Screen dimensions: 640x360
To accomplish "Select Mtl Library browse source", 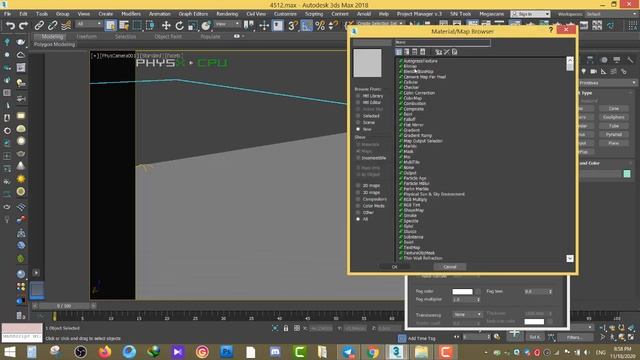I will [370, 96].
